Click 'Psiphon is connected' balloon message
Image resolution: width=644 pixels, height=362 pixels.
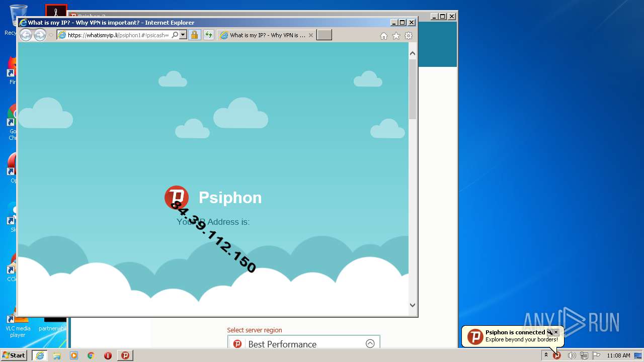pyautogui.click(x=515, y=332)
